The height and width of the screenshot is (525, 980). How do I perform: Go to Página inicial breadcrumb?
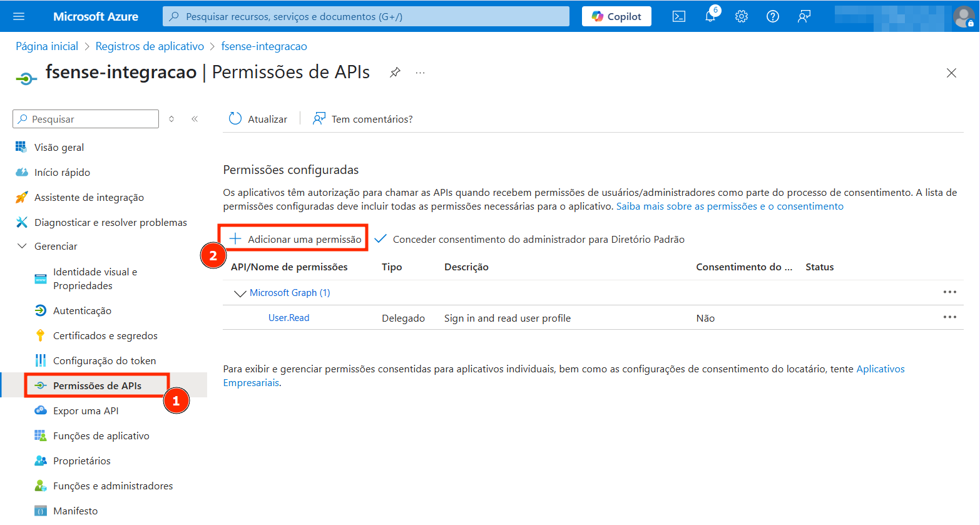[47, 46]
